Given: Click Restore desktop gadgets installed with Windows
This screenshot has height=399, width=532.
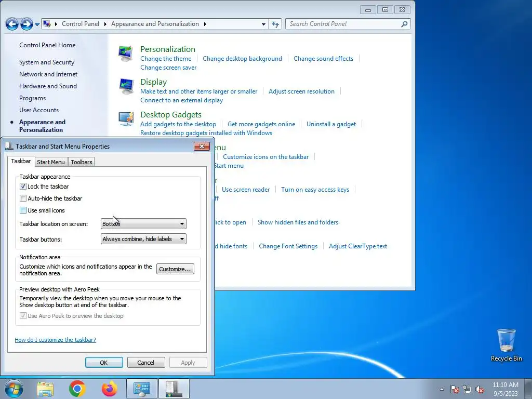Looking at the screenshot, I should pyautogui.click(x=206, y=132).
